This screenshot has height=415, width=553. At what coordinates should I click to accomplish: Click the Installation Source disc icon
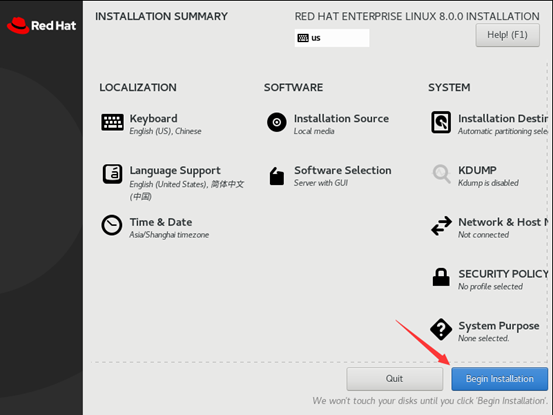pos(277,122)
